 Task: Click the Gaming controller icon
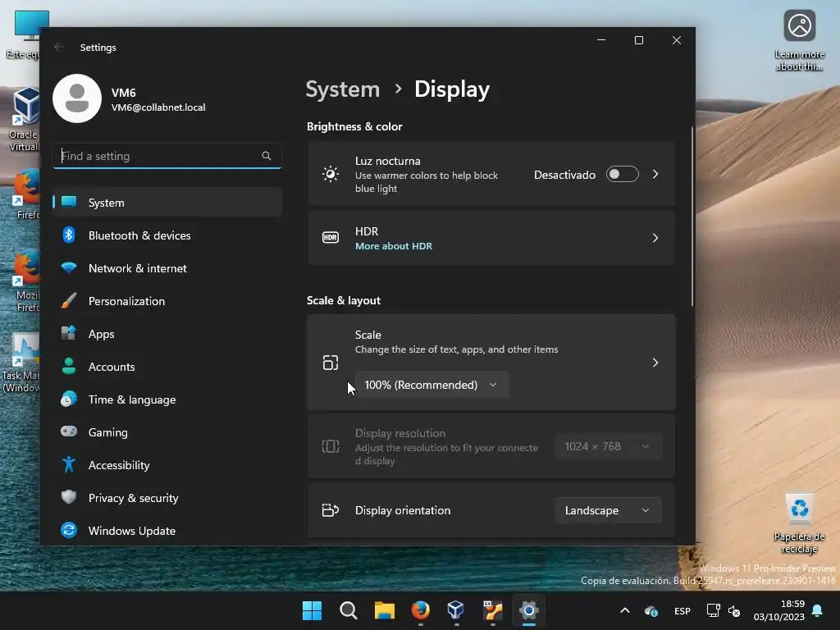[x=69, y=431]
